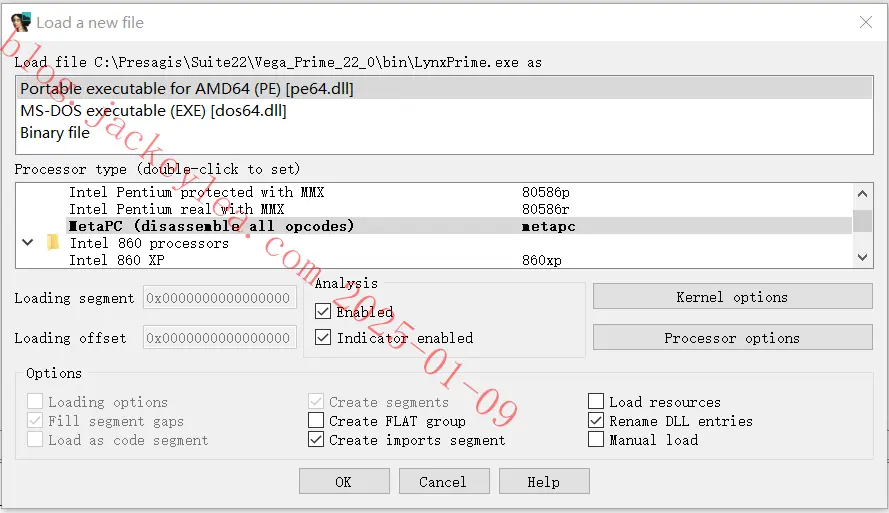Collapse the Intel 860 processors group
Image resolution: width=889 pixels, height=513 pixels.
pos(27,243)
